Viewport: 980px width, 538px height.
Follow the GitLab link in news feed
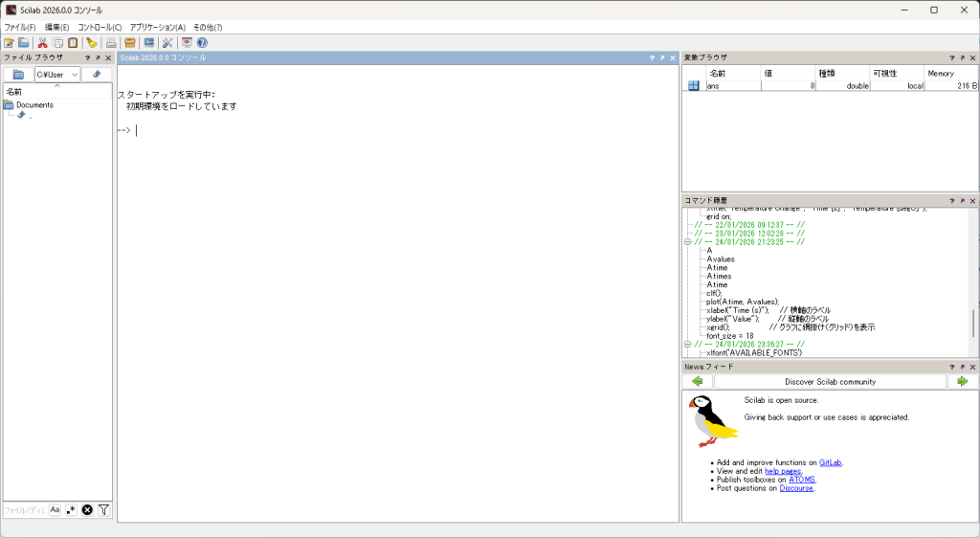[830, 462]
